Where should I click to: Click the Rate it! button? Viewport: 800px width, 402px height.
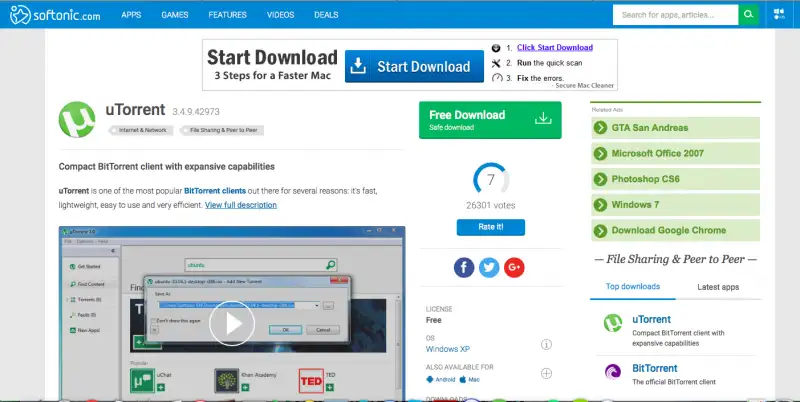(491, 227)
